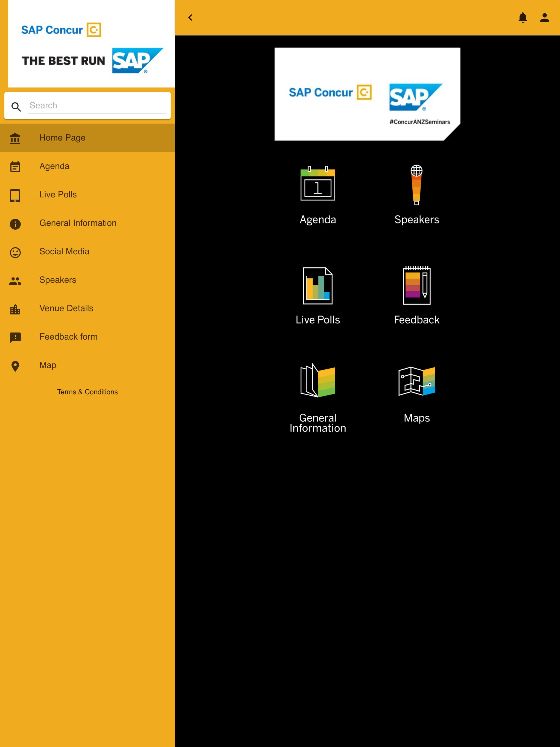Select General Information in the sidebar menu
This screenshot has height=747, width=560.
click(87, 223)
